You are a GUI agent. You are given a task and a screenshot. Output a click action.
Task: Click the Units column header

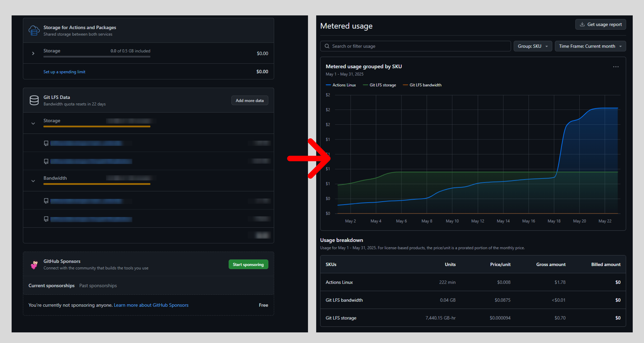click(450, 264)
